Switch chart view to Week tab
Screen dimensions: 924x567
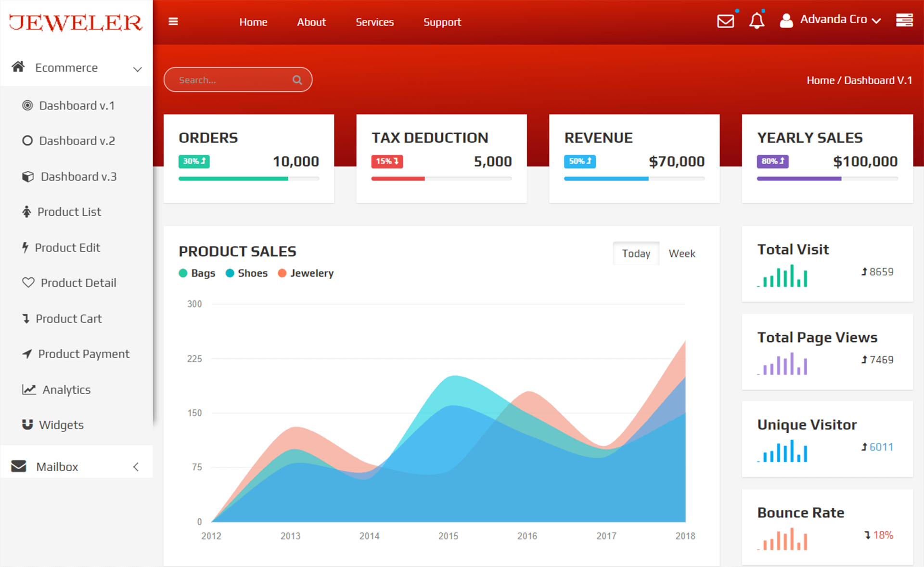tap(681, 253)
